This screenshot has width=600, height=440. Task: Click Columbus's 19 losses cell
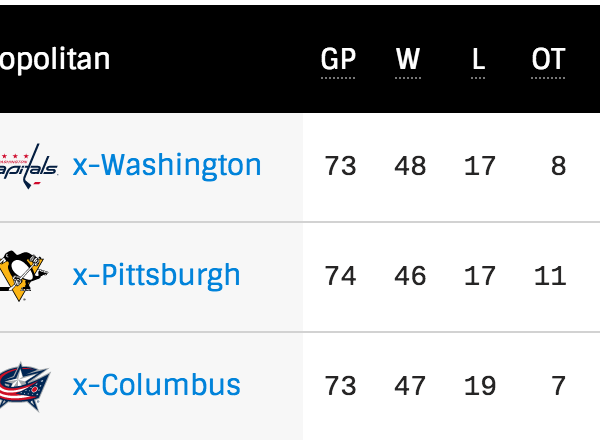click(480, 386)
